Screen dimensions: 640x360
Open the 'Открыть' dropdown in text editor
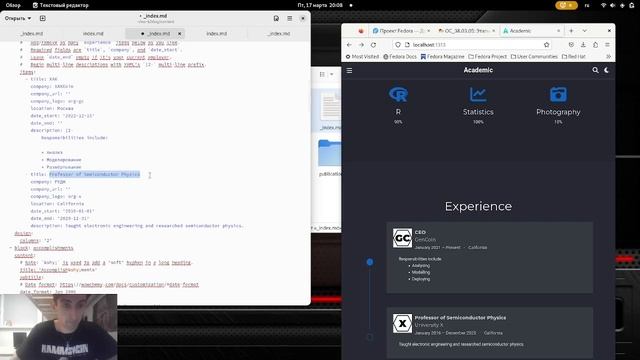coord(18,18)
